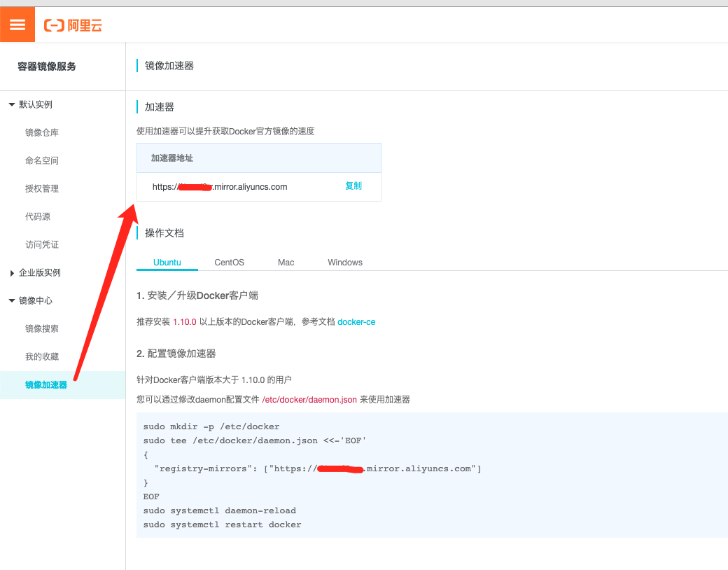This screenshot has height=570, width=728.
Task: Click the 企业版实例 group label
Action: (39, 272)
